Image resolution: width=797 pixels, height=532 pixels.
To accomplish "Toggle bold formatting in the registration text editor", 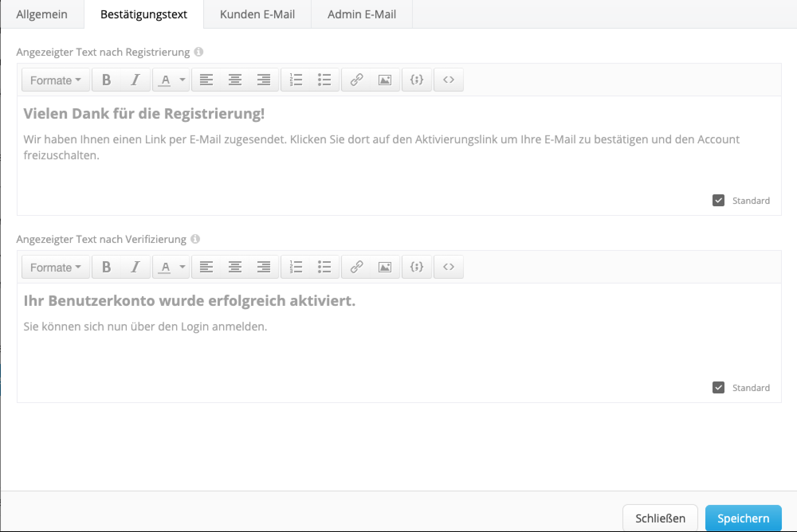I will click(x=106, y=80).
